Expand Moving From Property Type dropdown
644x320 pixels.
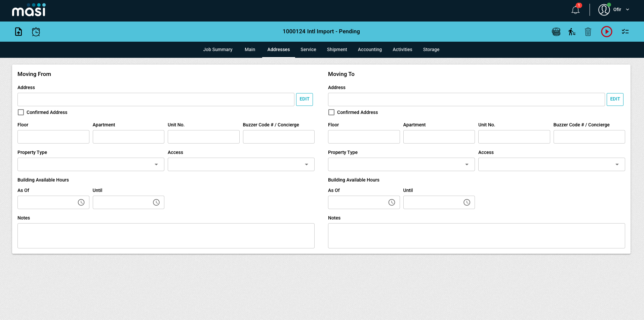[x=91, y=164]
